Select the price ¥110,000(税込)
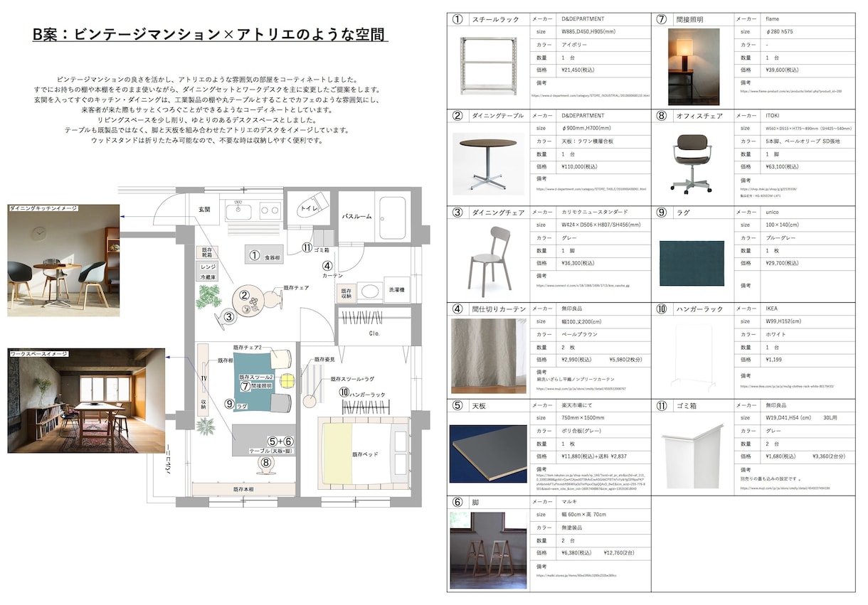The image size is (868, 605). (580, 166)
